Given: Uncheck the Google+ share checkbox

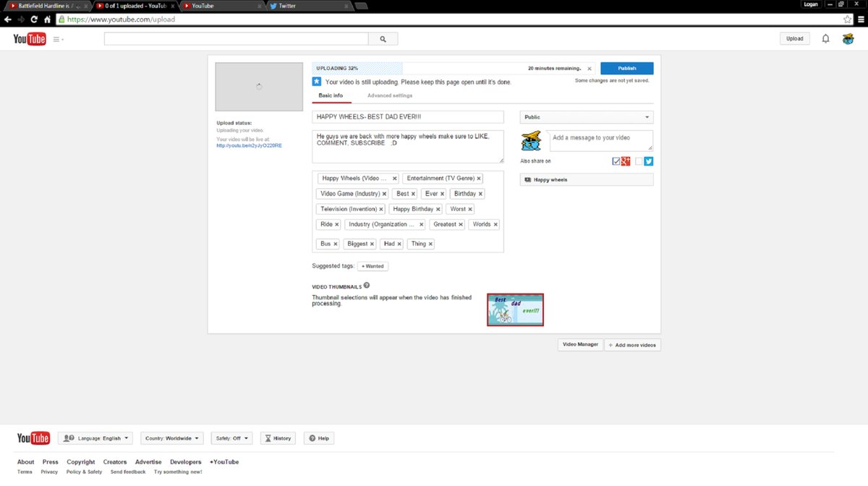Looking at the screenshot, I should (x=616, y=161).
